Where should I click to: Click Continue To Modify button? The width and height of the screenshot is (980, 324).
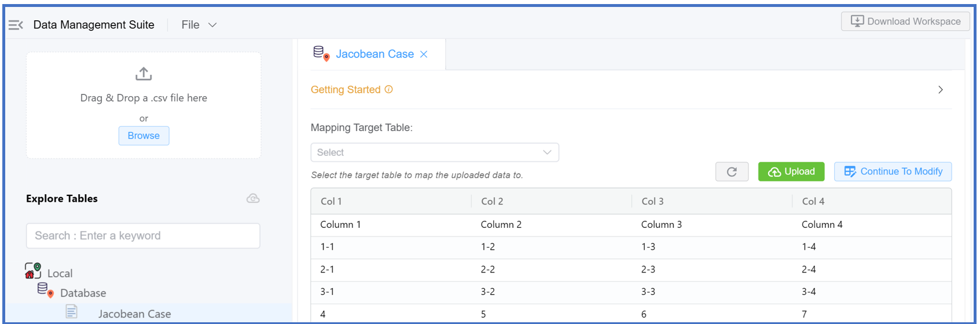tap(893, 172)
